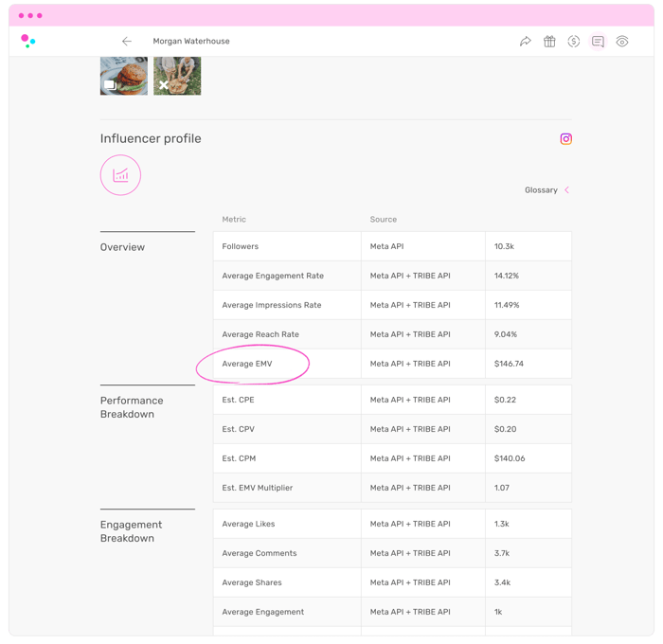Select the Engagement Breakdown section label
This screenshot has height=644, width=663.
pyautogui.click(x=131, y=531)
